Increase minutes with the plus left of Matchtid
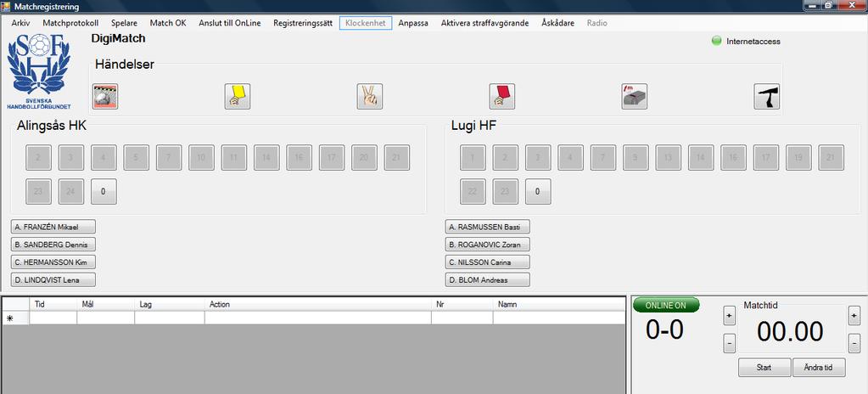The image size is (868, 394). (x=729, y=316)
